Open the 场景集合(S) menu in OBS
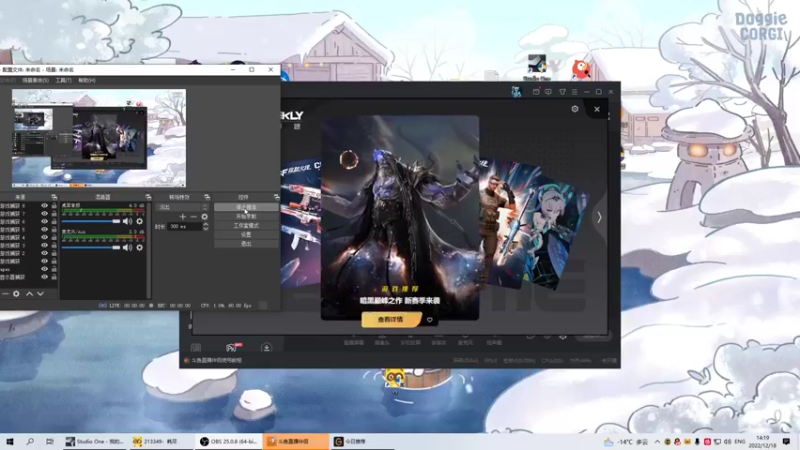The image size is (800, 450). (36, 81)
